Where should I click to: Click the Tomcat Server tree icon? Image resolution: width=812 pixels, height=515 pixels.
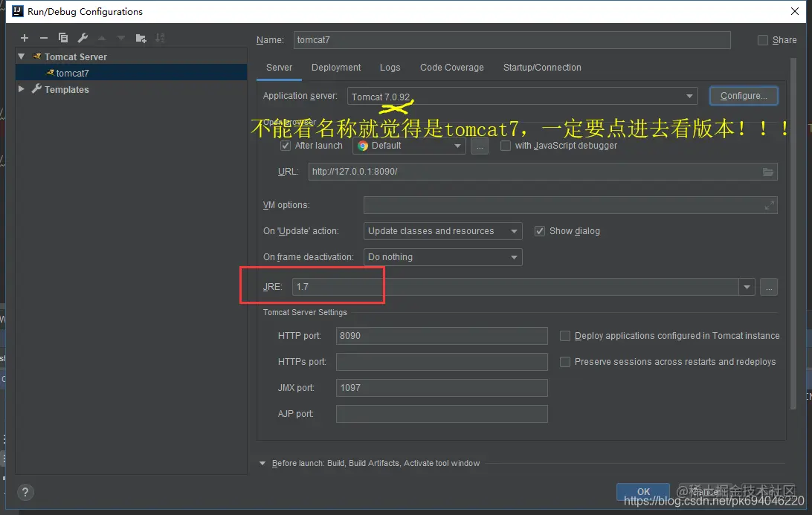click(x=36, y=56)
